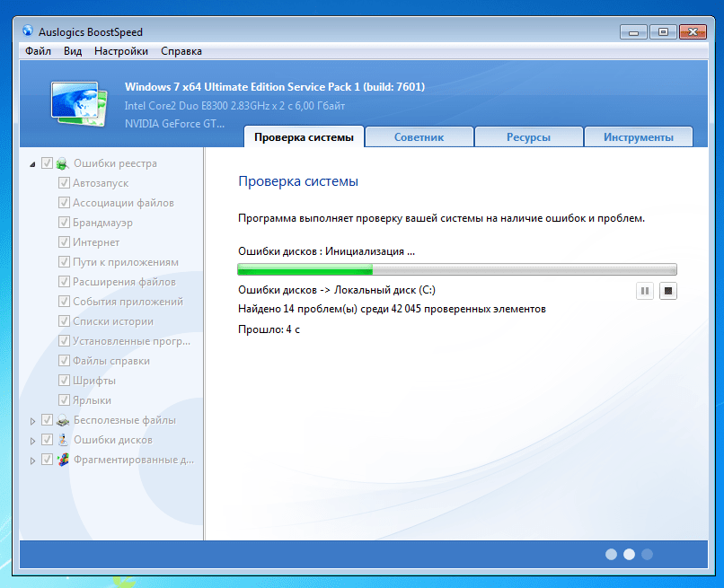This screenshot has width=724, height=588.
Task: Toggle the Бесполезные файлы checkbox
Action: tap(47, 419)
